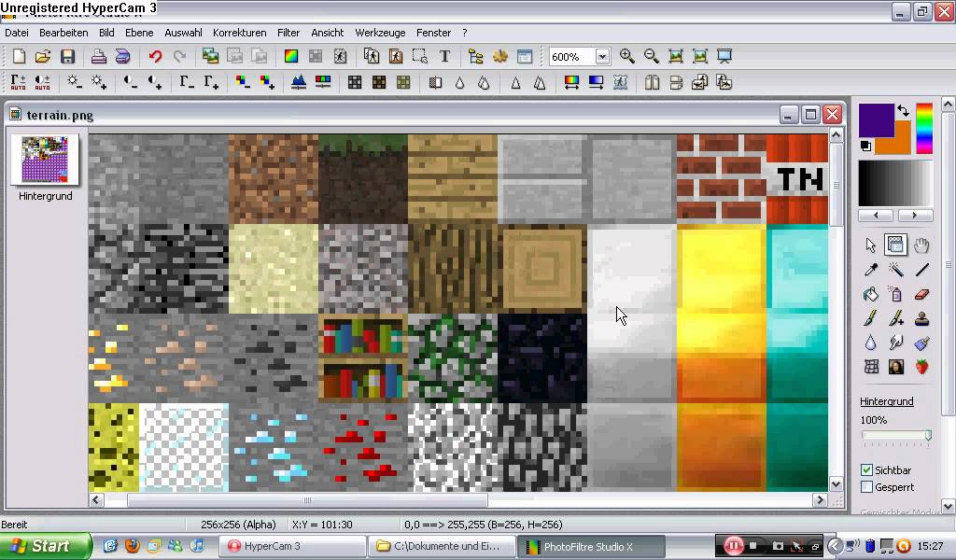Image resolution: width=956 pixels, height=560 pixels.
Task: Open the Werkzeuge menu
Action: [x=380, y=33]
